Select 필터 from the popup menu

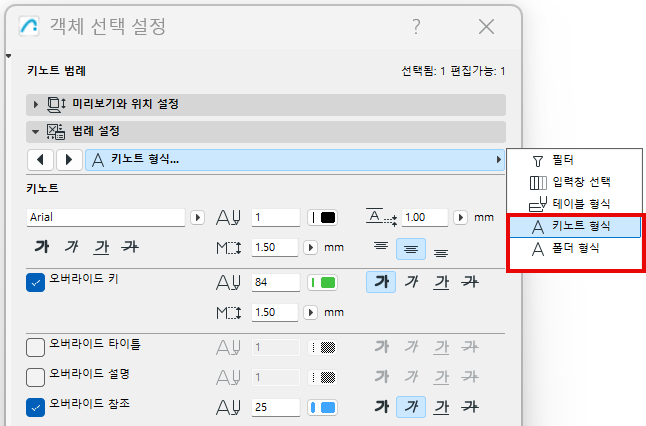[574, 160]
